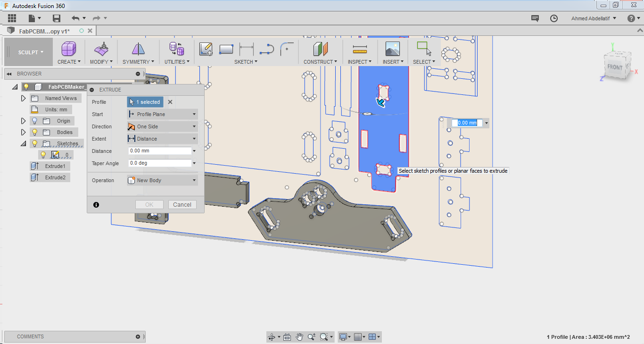Collapse the Sketches folder
The width and height of the screenshot is (644, 344).
point(23,143)
